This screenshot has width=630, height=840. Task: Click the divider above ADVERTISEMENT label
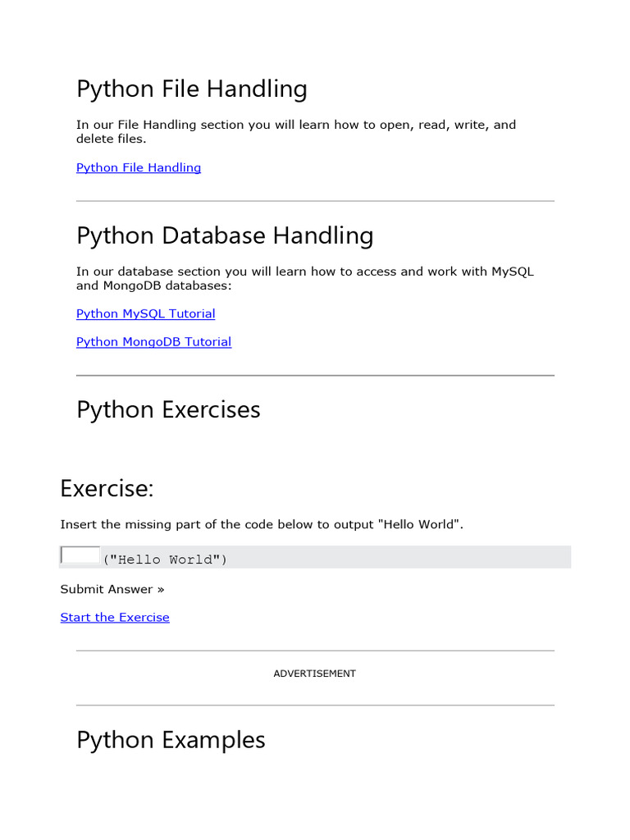[315, 651]
